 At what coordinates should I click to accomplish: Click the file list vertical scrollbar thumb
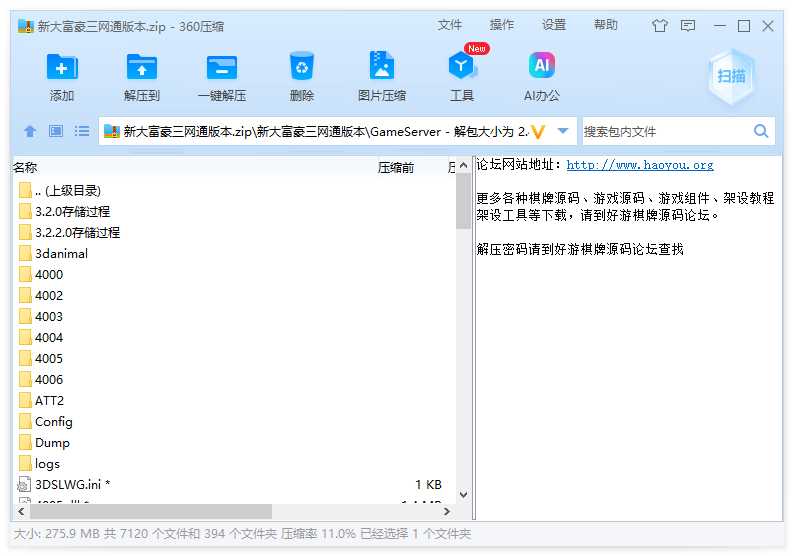pyautogui.click(x=463, y=201)
